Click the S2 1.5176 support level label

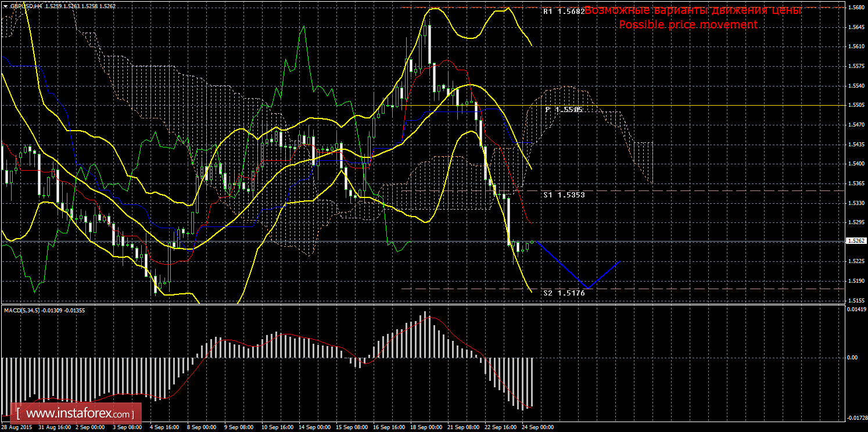pyautogui.click(x=563, y=293)
